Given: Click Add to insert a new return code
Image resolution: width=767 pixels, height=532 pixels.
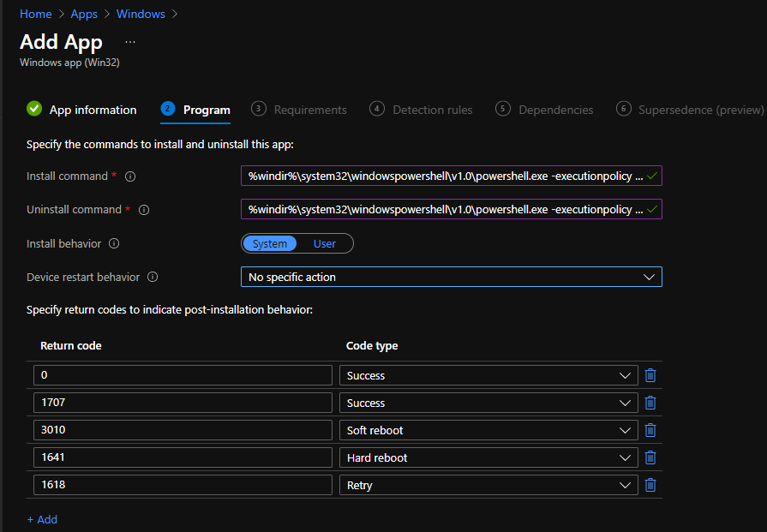Looking at the screenshot, I should click(x=42, y=519).
